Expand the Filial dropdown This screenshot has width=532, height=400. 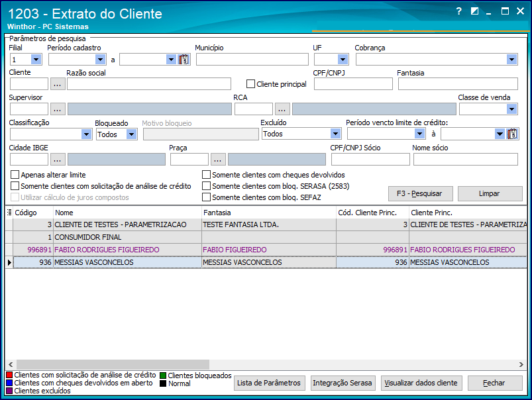36,60
